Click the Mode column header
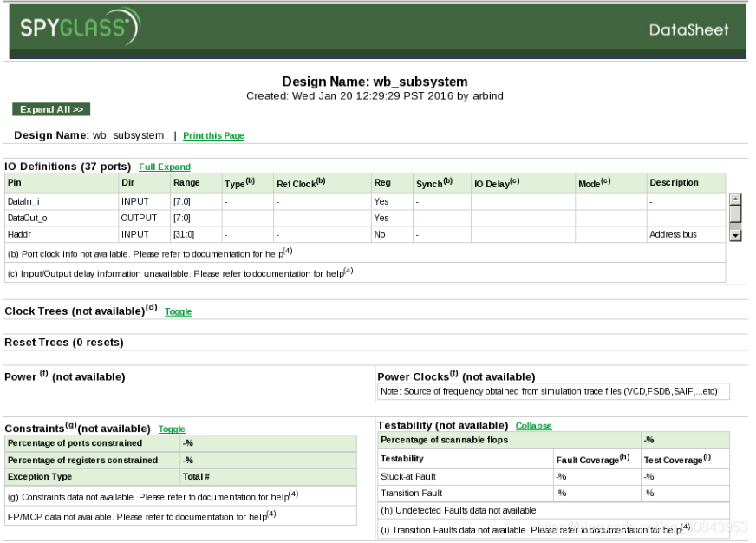Viewport: 756px width, 543px height. coord(611,183)
